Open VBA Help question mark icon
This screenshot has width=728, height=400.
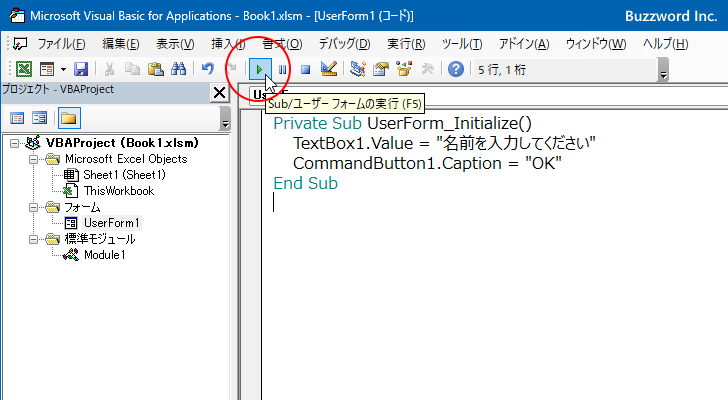coord(456,69)
